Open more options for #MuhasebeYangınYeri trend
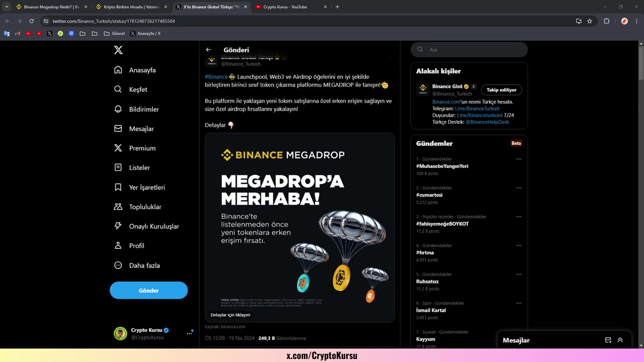Image resolution: width=644 pixels, height=362 pixels. [519, 159]
